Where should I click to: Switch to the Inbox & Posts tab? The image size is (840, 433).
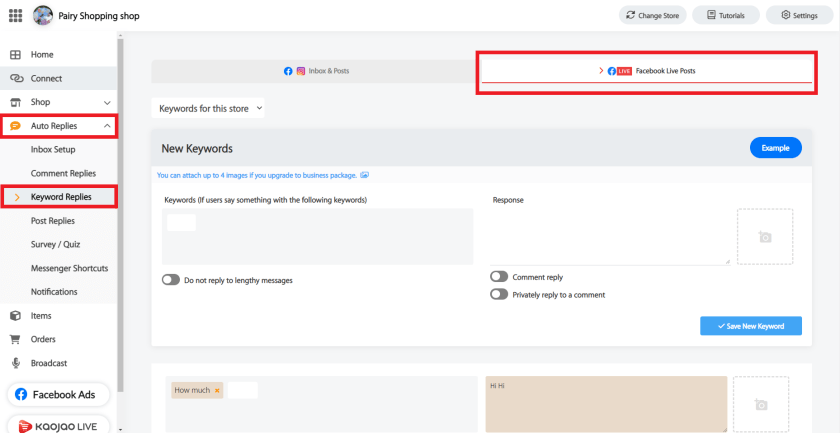[x=316, y=71]
